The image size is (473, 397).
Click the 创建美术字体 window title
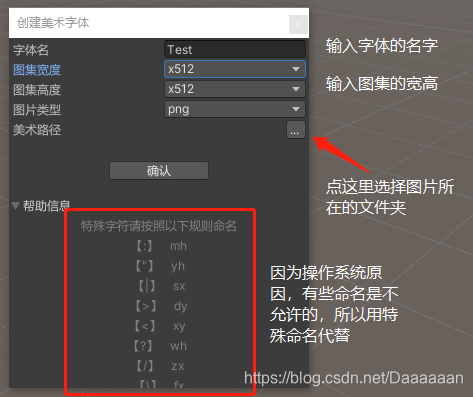(53, 23)
